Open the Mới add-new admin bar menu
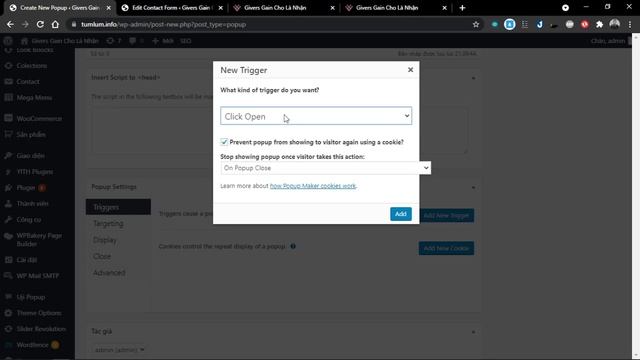640x360 pixels. pos(163,41)
